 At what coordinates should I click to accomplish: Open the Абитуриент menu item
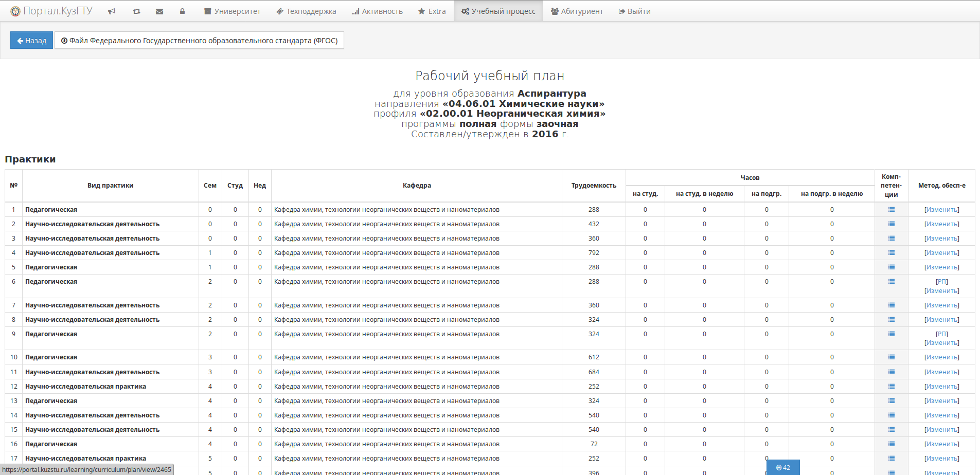coord(577,11)
